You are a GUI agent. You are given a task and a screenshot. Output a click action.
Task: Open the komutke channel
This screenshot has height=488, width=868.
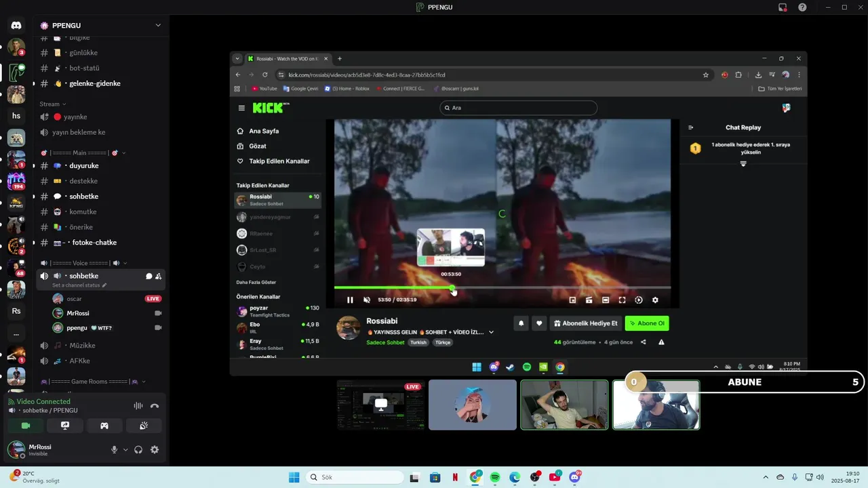pyautogui.click(x=100, y=211)
